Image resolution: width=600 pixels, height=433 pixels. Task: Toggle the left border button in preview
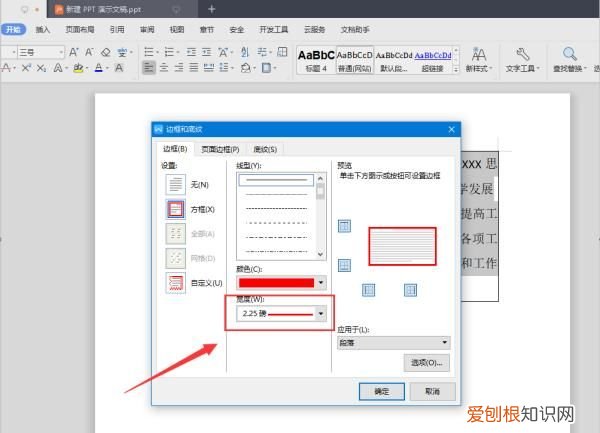click(368, 290)
